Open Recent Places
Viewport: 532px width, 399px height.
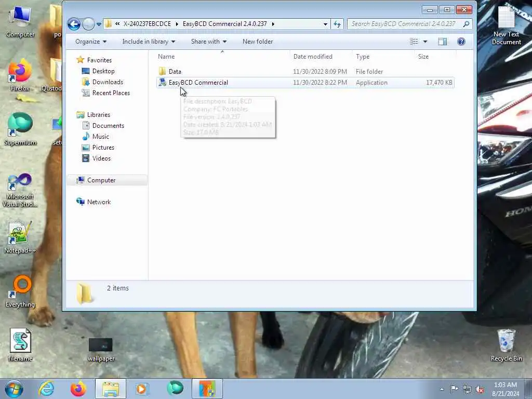(111, 92)
